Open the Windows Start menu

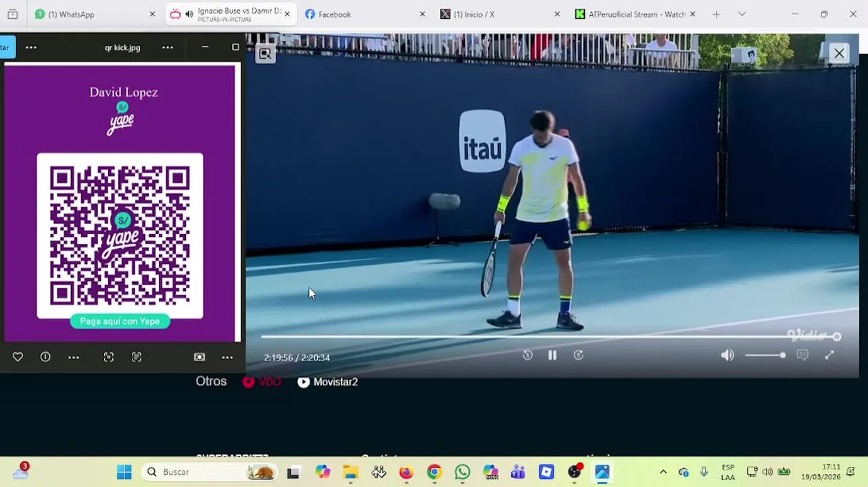point(124,472)
